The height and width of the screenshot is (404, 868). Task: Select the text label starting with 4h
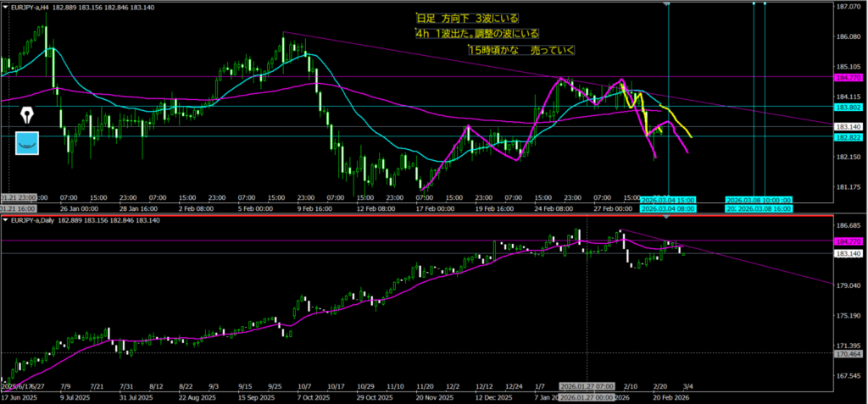click(x=478, y=34)
